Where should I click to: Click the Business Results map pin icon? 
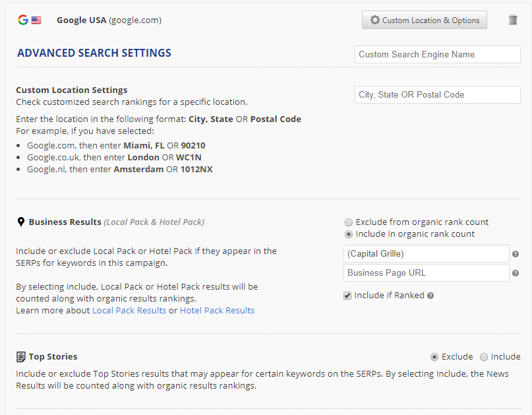[x=20, y=222]
